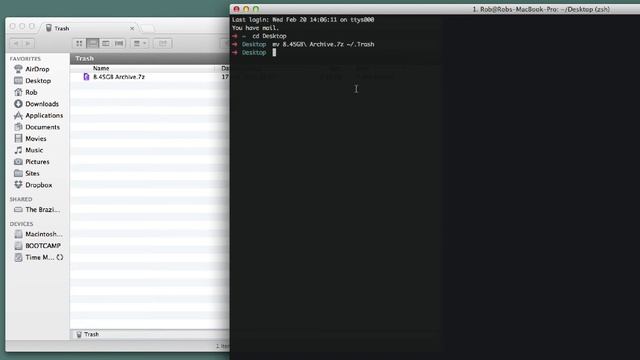
Task: Minimize the Terminal window
Action: point(246,9)
